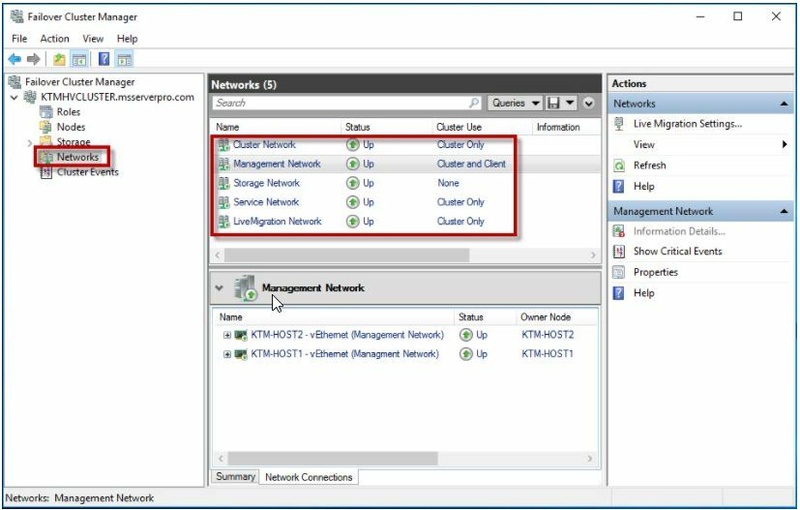Screen dimensions: 800x510
Task: Open Properties for Management Network
Action: click(656, 272)
